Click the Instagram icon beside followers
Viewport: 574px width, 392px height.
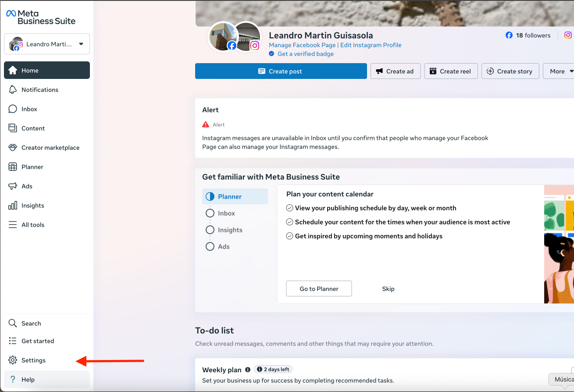pyautogui.click(x=568, y=35)
